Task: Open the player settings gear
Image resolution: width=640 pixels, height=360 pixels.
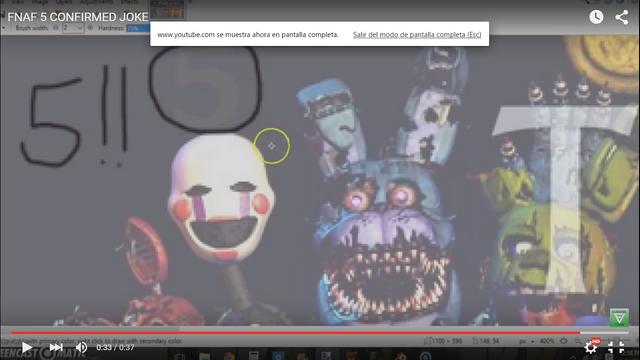Action: [x=591, y=347]
